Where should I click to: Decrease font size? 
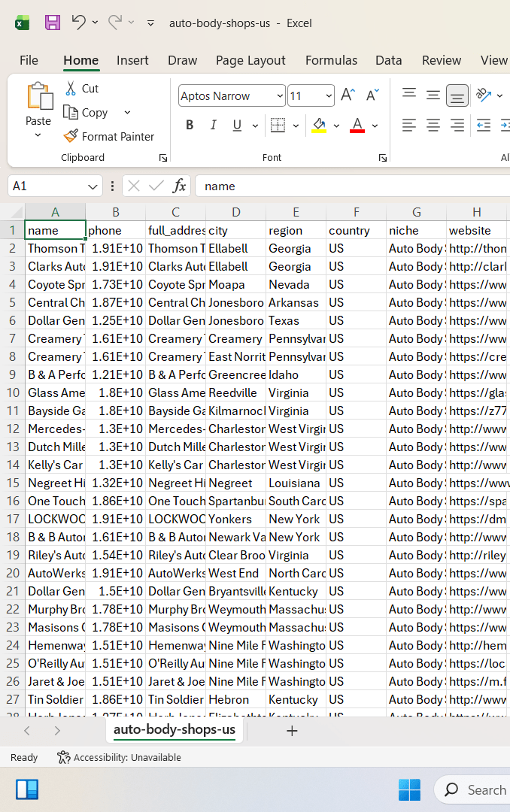click(x=372, y=95)
